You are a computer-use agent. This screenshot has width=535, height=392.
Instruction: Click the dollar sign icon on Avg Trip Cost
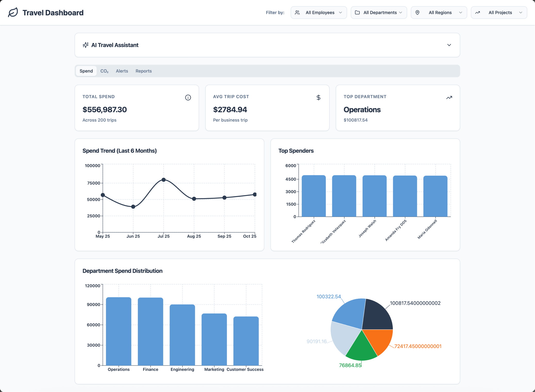click(318, 97)
